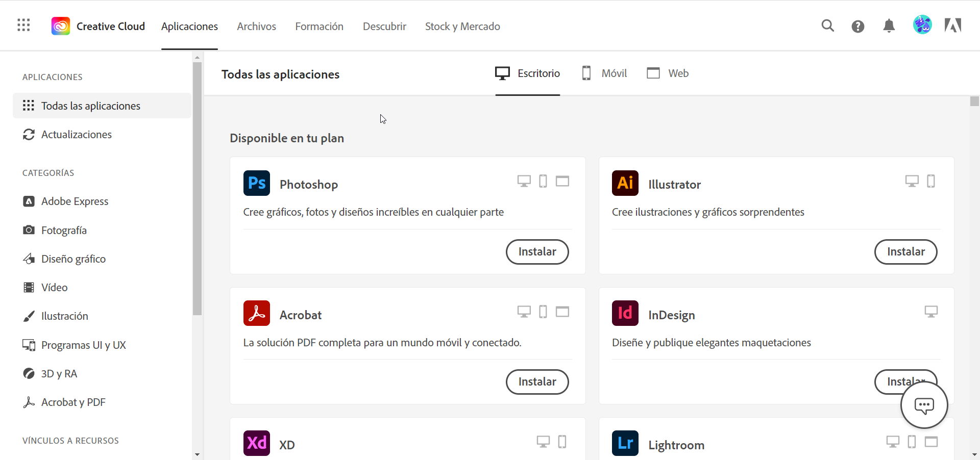The height and width of the screenshot is (460, 980).
Task: Click the Creative Cloud logo
Action: [61, 26]
